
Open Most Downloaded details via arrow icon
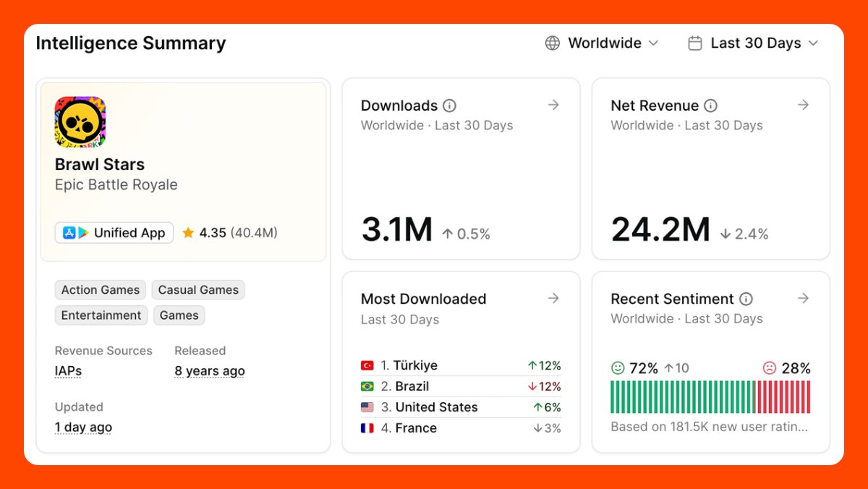pos(553,299)
